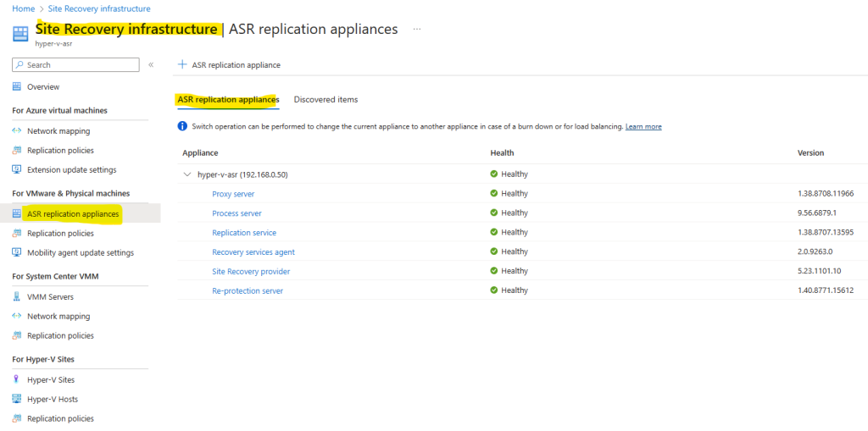Click the Extension update settings icon
868x431 pixels.
tap(17, 170)
